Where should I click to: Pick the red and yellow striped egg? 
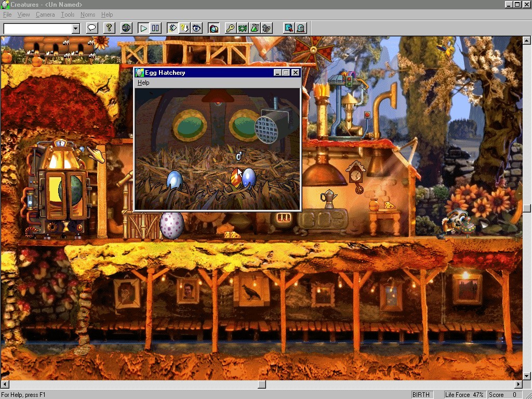click(x=236, y=178)
